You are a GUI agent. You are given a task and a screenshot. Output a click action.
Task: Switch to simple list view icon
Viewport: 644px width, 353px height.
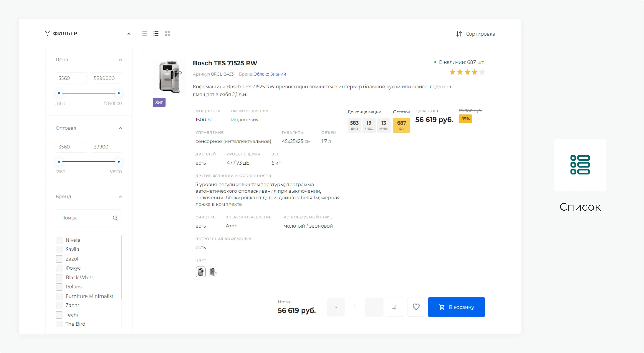pos(145,33)
